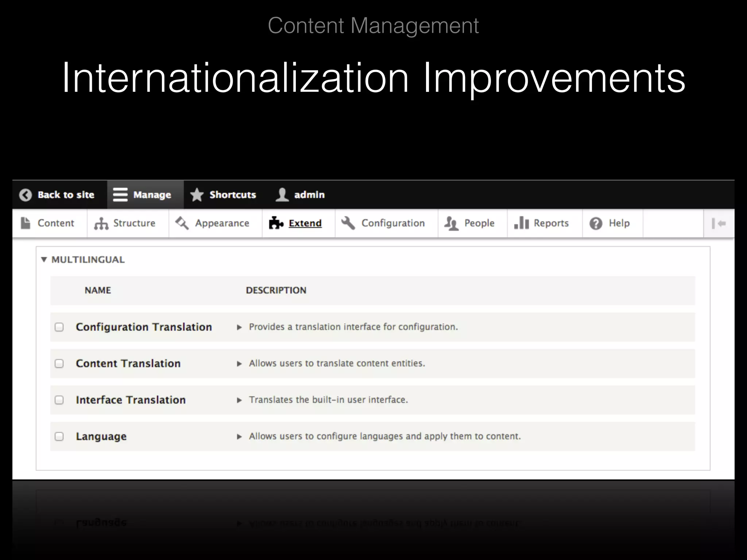Click the Configuration Translation module name

tap(144, 327)
